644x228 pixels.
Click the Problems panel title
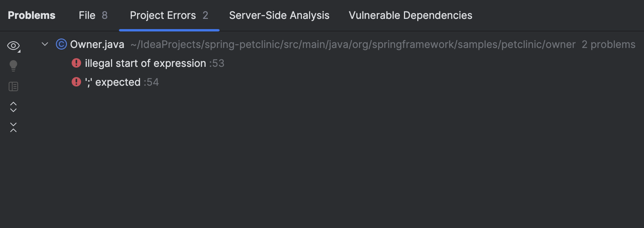coord(31,15)
